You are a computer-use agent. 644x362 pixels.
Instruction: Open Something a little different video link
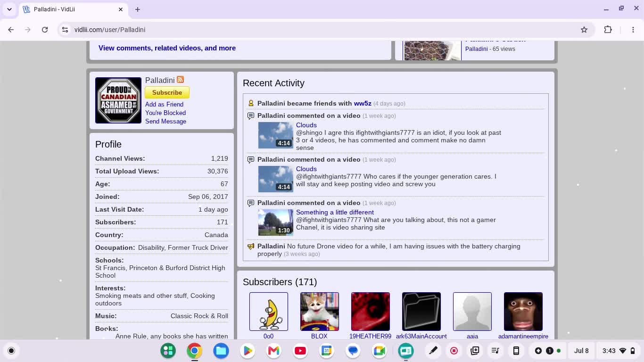(335, 212)
